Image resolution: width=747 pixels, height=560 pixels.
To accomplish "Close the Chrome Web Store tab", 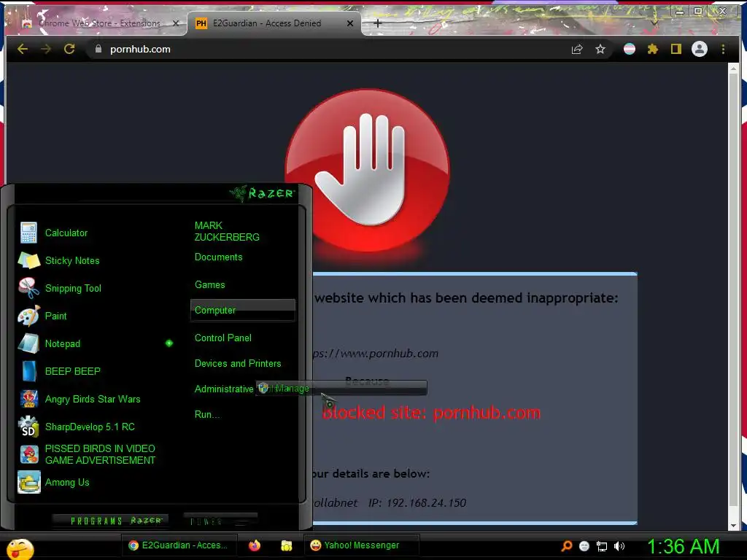I will [x=176, y=23].
